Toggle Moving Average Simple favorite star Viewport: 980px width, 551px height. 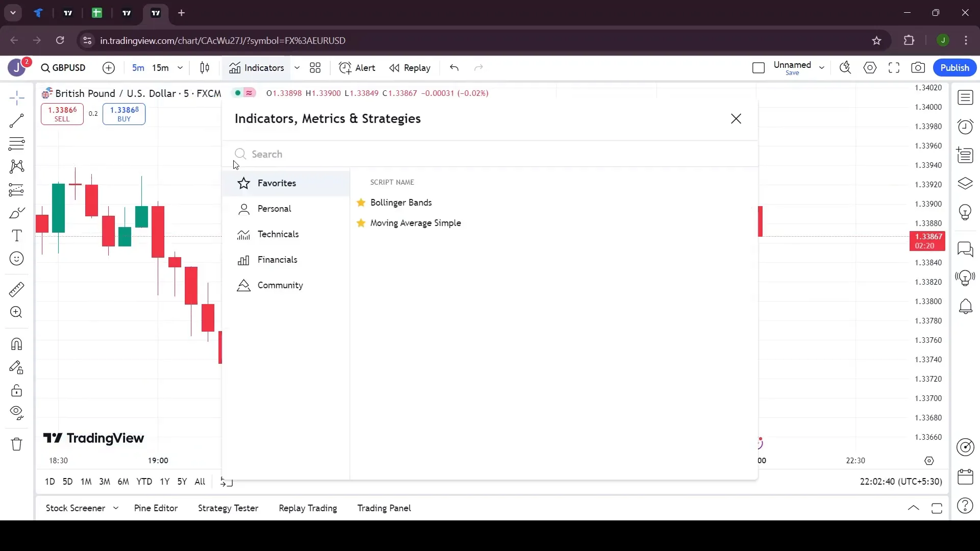point(361,222)
